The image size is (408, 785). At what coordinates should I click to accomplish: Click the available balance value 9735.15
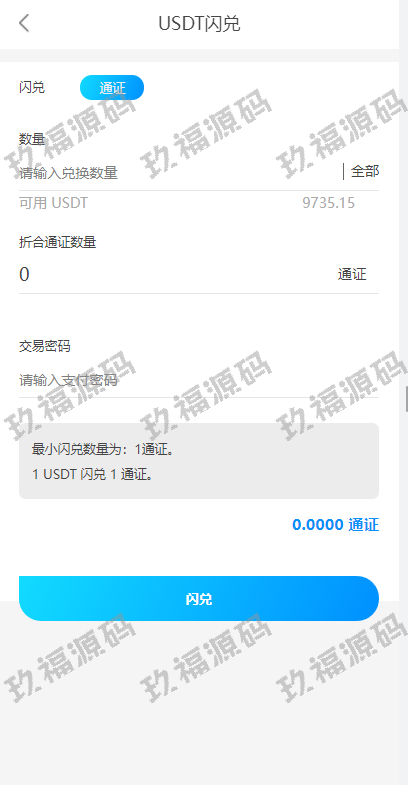[328, 203]
